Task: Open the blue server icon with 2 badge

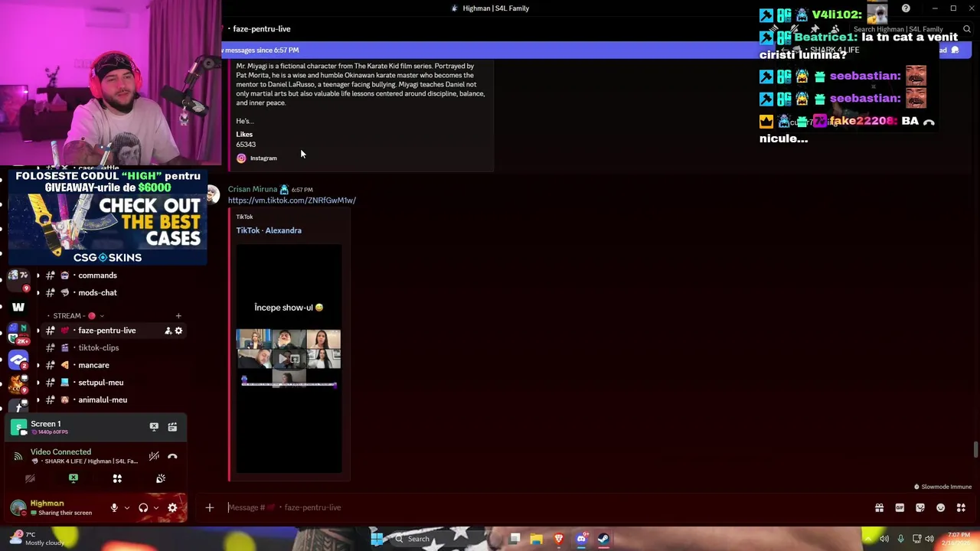Action: coord(18,360)
